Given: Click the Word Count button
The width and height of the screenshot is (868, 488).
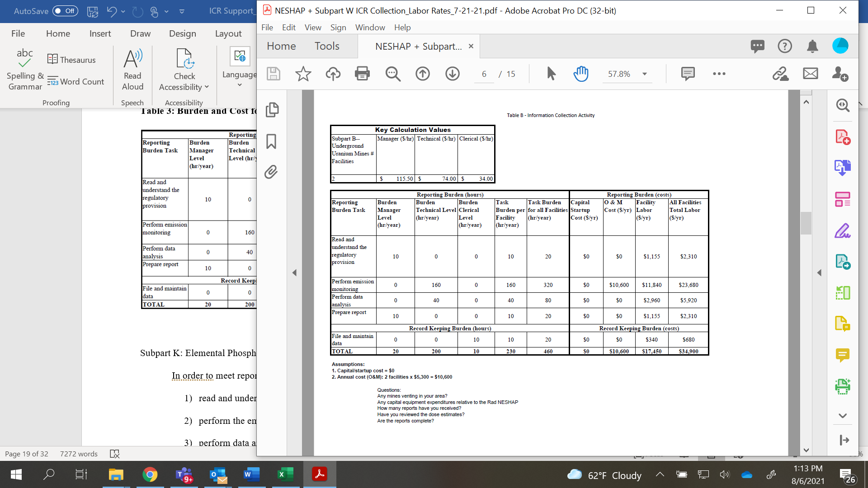Looking at the screenshot, I should click(x=76, y=82).
